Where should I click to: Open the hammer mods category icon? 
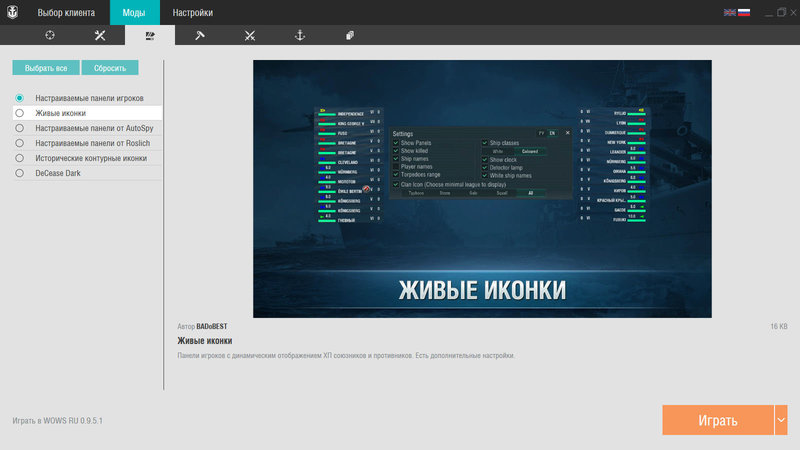[199, 35]
